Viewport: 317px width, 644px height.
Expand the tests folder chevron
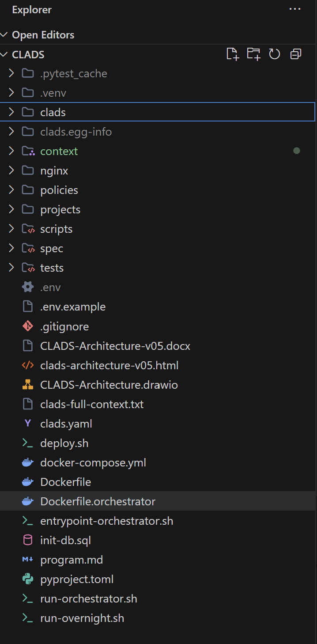(x=11, y=268)
